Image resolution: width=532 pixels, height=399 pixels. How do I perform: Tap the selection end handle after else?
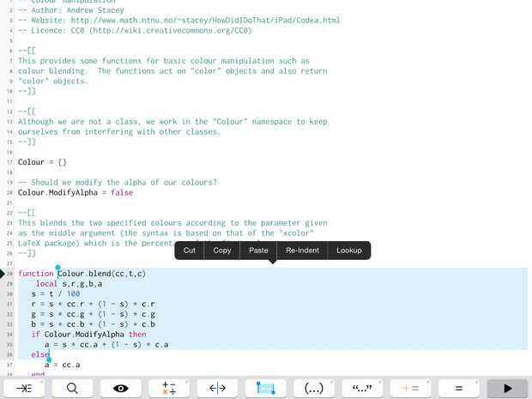(49, 360)
